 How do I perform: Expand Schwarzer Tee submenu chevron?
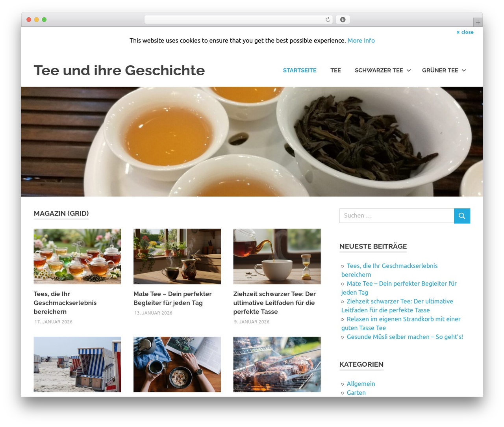[409, 71]
